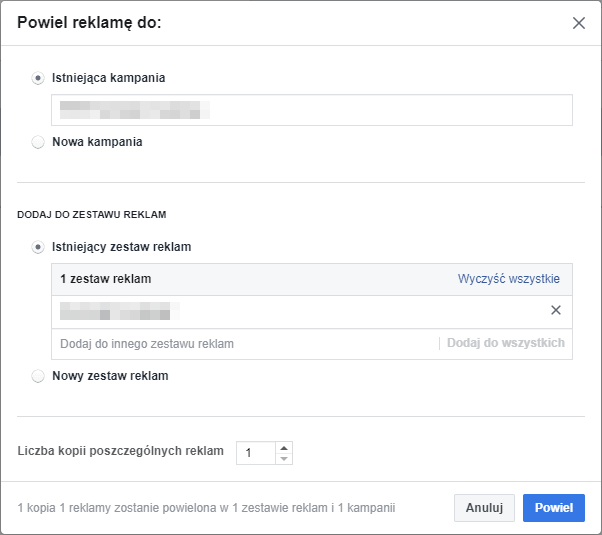Open the existing campaign selection field
The image size is (602, 535).
tap(311, 110)
